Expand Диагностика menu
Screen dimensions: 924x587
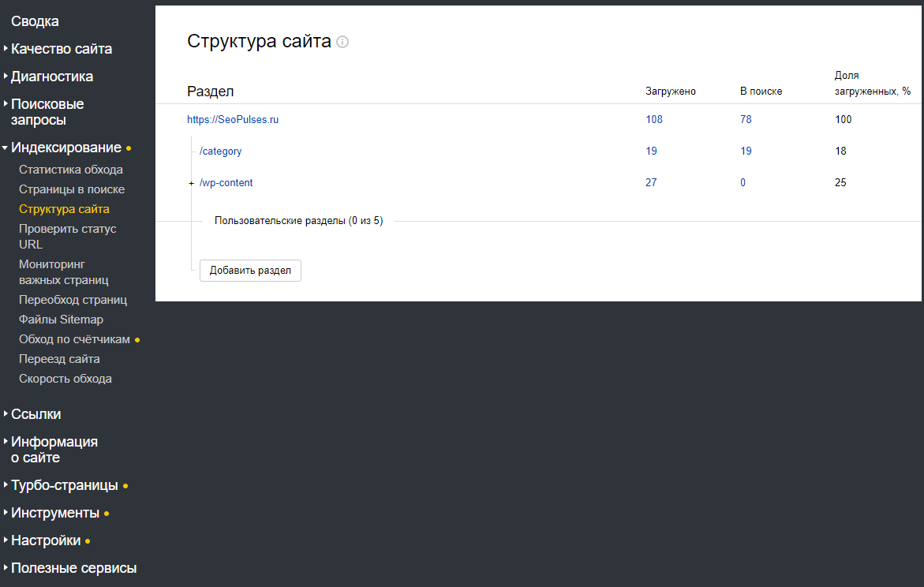(52, 77)
